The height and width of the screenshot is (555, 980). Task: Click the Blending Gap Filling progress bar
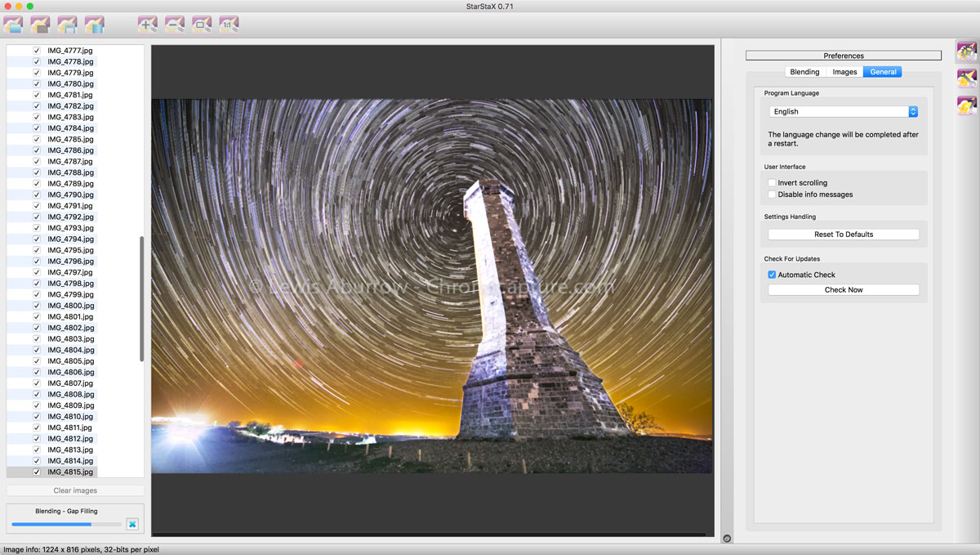pyautogui.click(x=66, y=524)
